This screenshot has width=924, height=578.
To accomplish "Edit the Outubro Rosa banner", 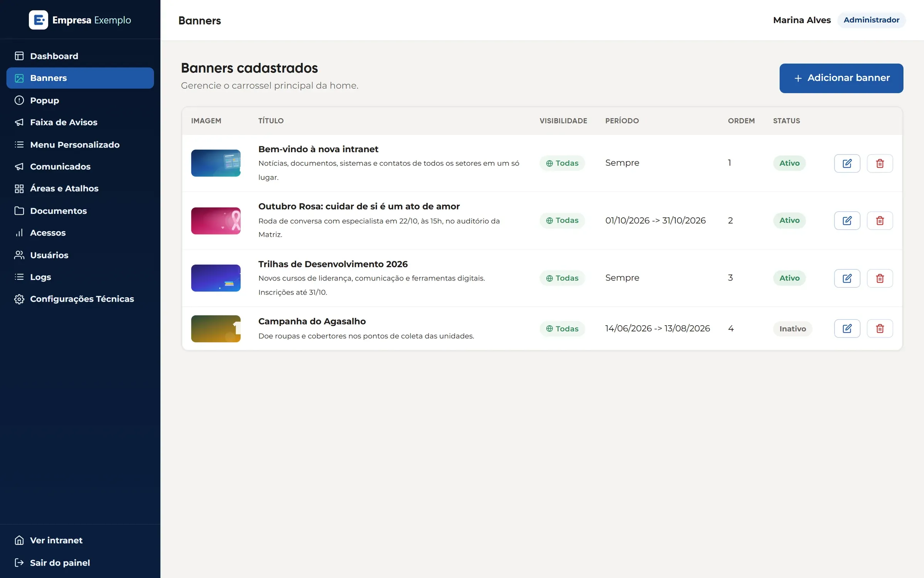I will (847, 220).
